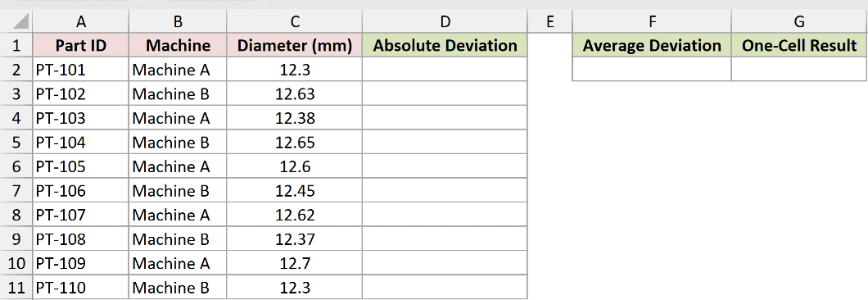The height and width of the screenshot is (300, 868).
Task: Click the Absolute Deviation header cell
Action: [445, 45]
